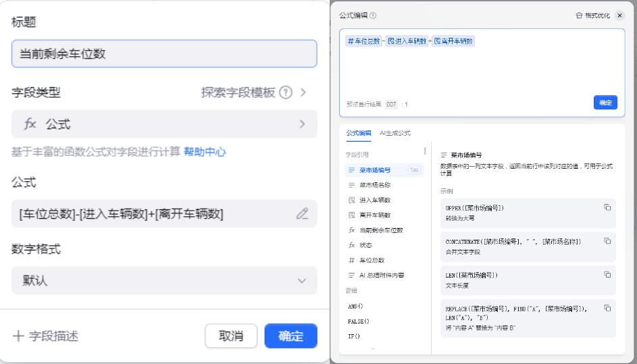Viewport: 637px width, 364px height.
Task: Copy the UPPER example formula
Action: pos(607,207)
